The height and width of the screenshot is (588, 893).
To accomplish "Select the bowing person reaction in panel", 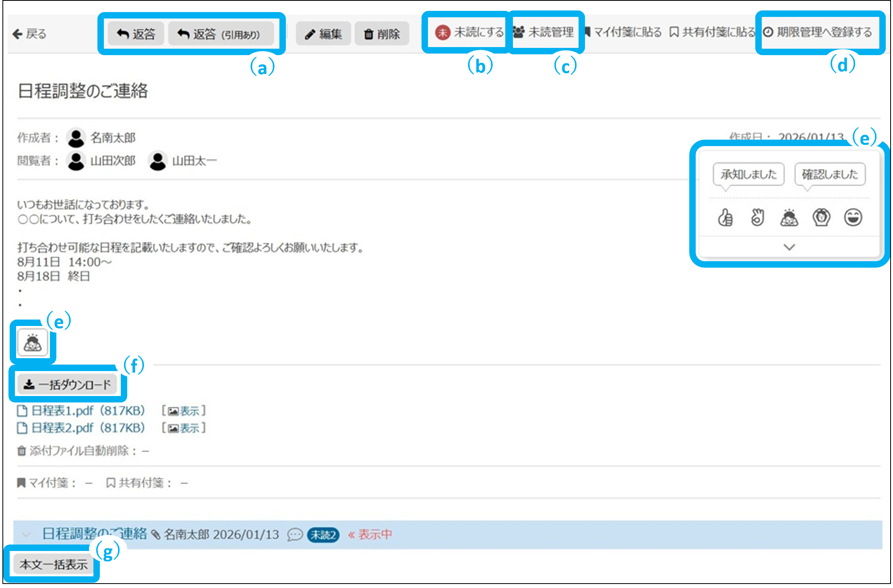I will (x=789, y=218).
